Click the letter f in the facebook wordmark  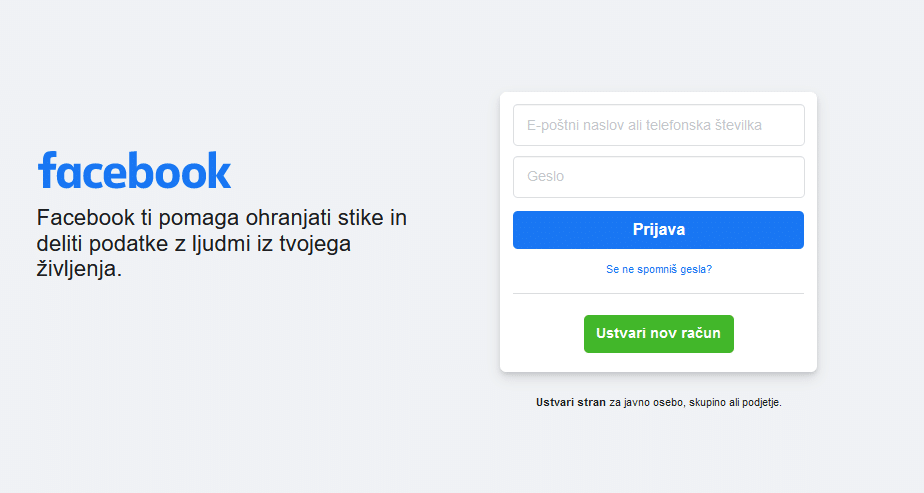coord(48,170)
